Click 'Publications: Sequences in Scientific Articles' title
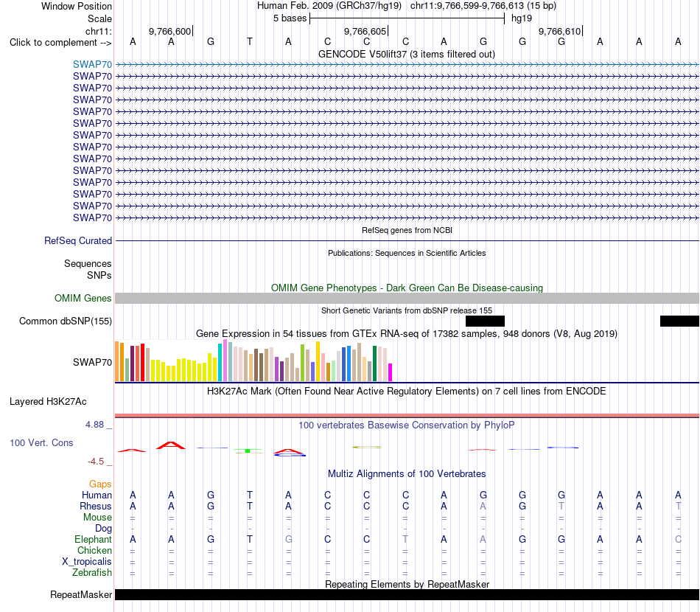Image resolution: width=700 pixels, height=612 pixels. pyautogui.click(x=407, y=253)
